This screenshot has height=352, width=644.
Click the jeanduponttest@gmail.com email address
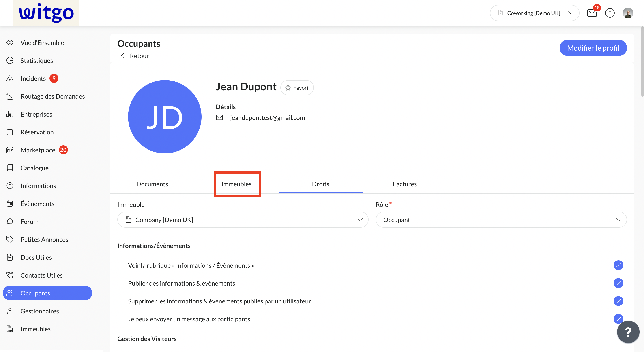(267, 118)
